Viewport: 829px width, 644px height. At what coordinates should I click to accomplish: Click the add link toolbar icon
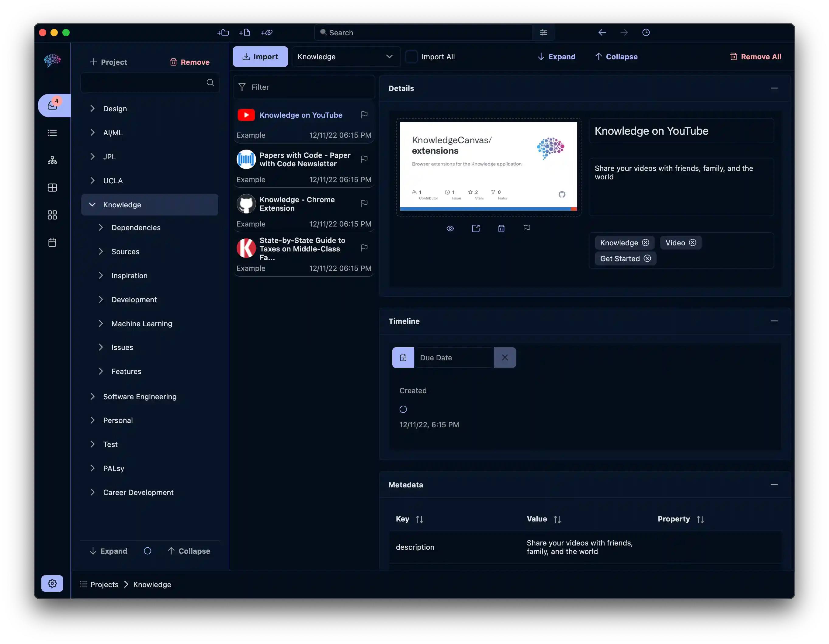click(266, 33)
